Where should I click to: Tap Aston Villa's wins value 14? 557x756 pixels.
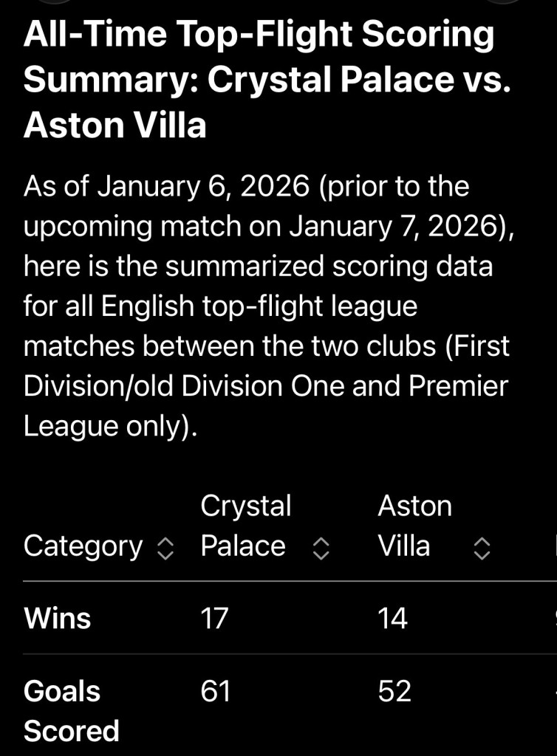pos(392,618)
